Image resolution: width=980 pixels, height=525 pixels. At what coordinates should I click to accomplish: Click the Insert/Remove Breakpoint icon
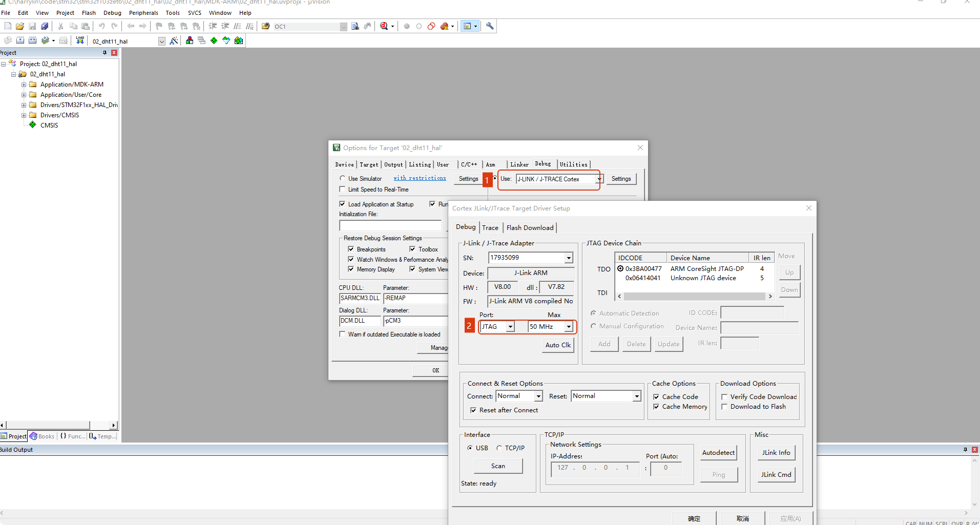[407, 26]
